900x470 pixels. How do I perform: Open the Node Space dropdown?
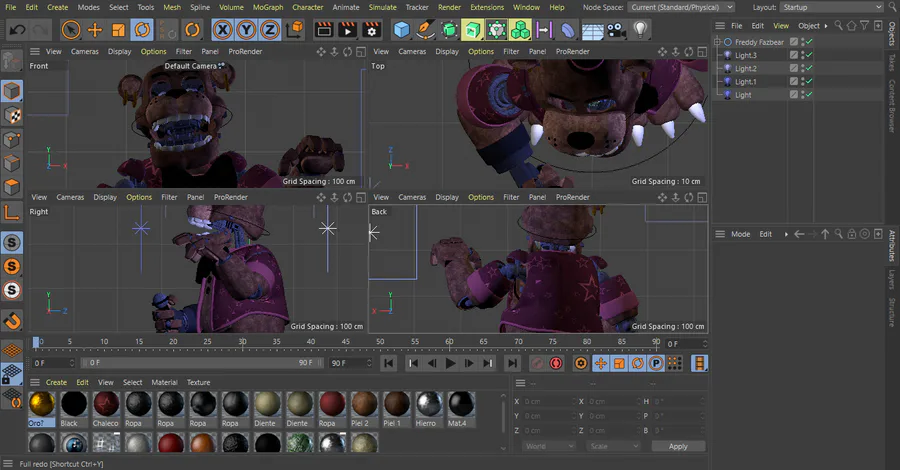pos(681,7)
